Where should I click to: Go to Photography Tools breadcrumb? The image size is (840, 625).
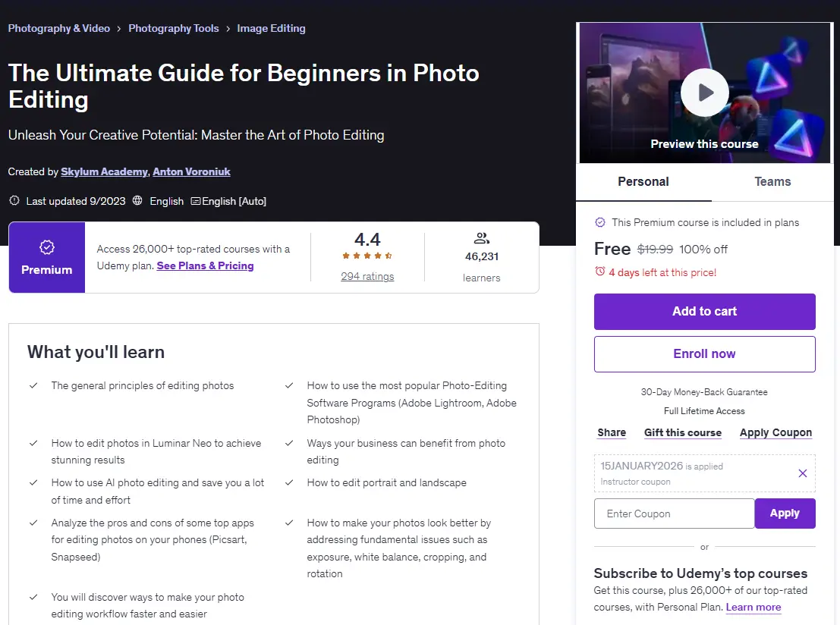point(174,28)
